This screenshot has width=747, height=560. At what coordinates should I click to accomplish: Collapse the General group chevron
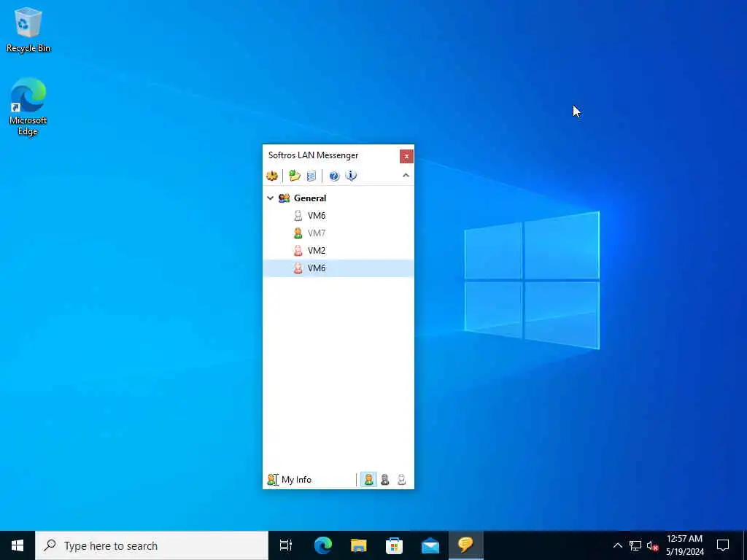click(270, 198)
